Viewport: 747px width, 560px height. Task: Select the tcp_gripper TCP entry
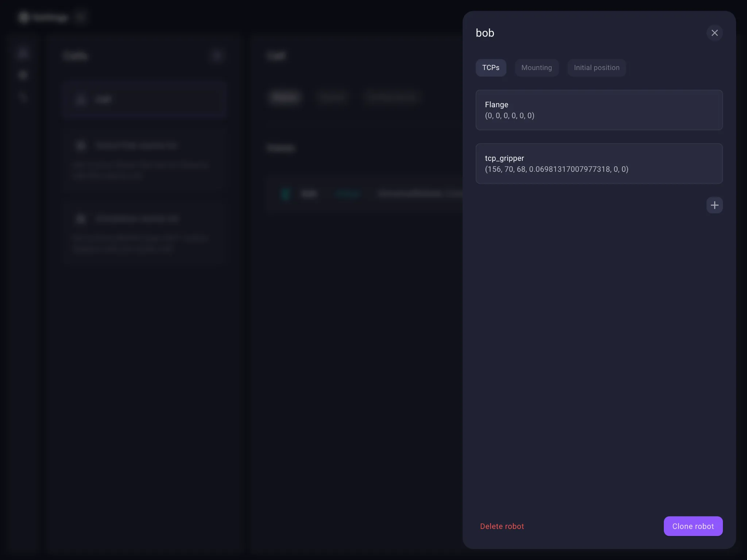(599, 163)
